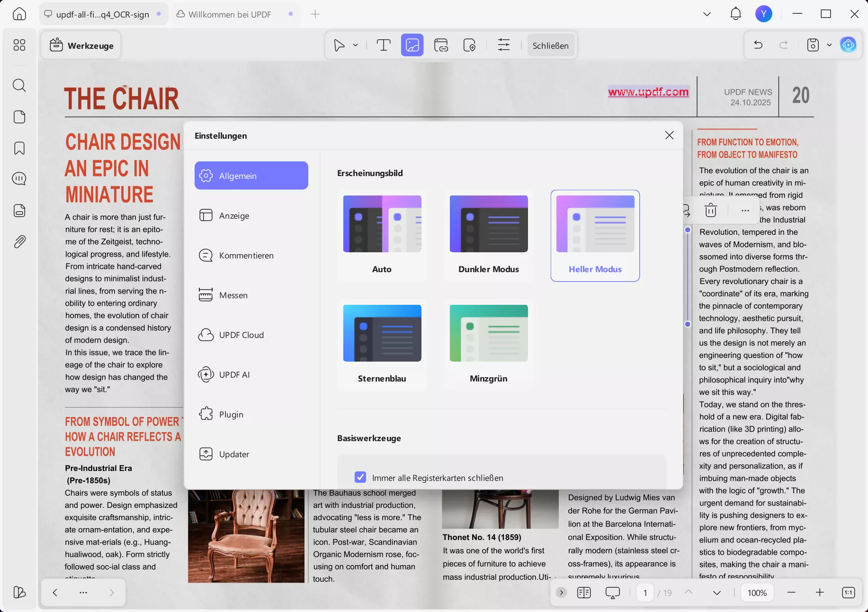The height and width of the screenshot is (612, 868).
Task: Toggle 'Immer alle Registerkarten schließen' checkbox
Action: (x=360, y=477)
